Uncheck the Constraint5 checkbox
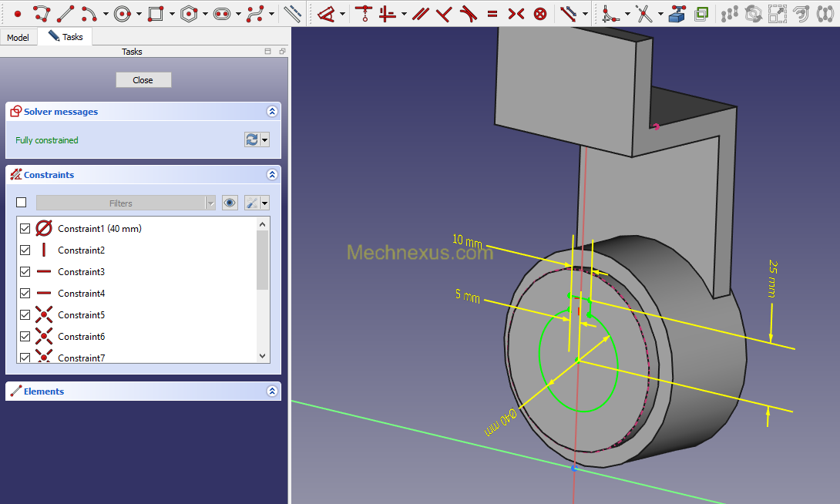Screen dimensions: 840x504 25,315
